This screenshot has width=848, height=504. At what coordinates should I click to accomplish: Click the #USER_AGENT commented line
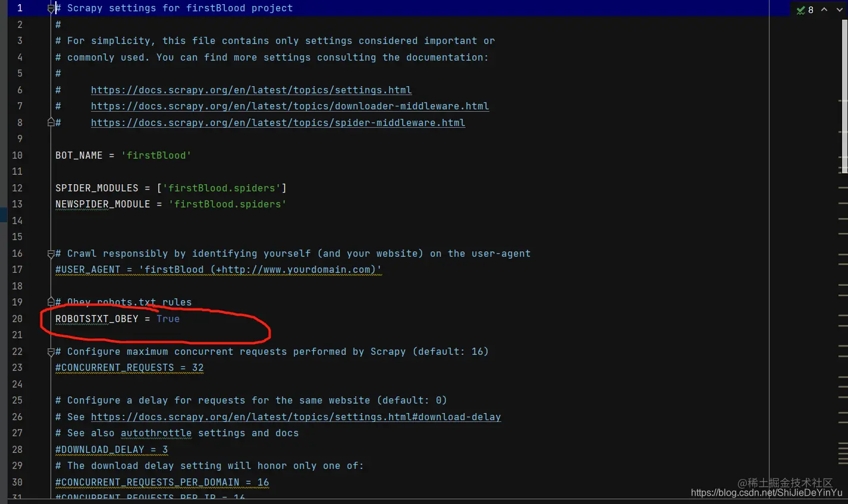tap(218, 270)
